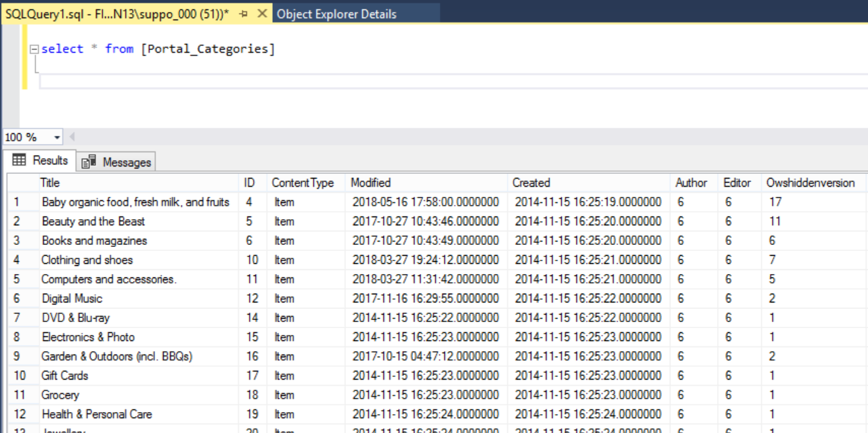Click the Title column header
The image size is (868, 433).
point(138,183)
